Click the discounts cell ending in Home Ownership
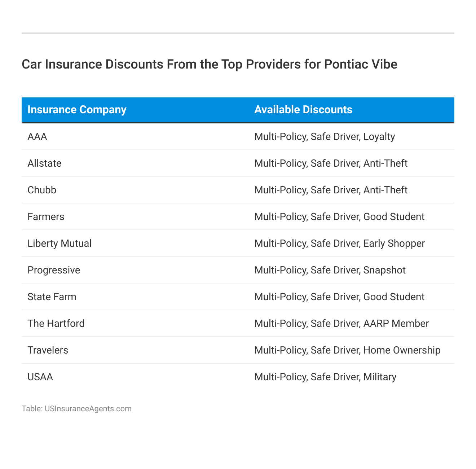Image resolution: width=476 pixels, height=469 pixels. pyautogui.click(x=347, y=350)
